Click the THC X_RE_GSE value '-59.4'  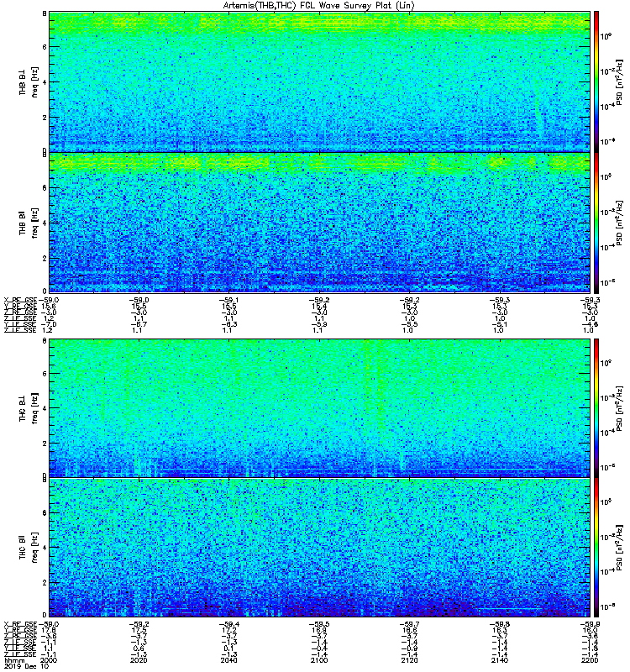click(228, 624)
